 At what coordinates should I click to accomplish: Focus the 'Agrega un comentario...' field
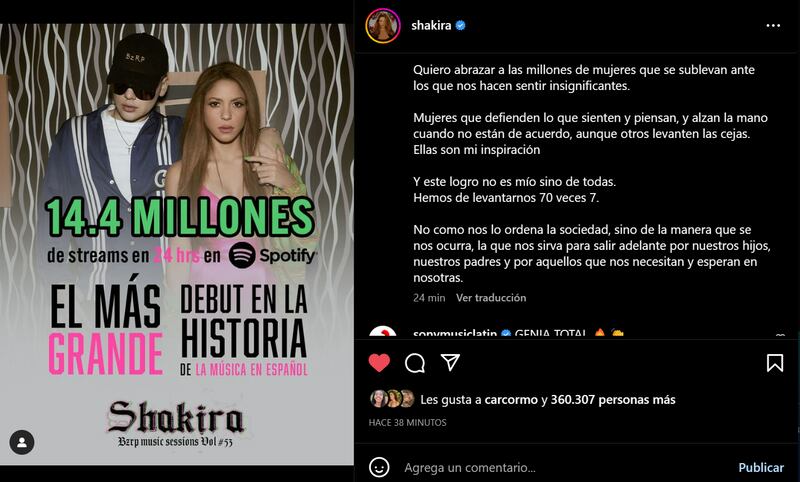(x=566, y=467)
